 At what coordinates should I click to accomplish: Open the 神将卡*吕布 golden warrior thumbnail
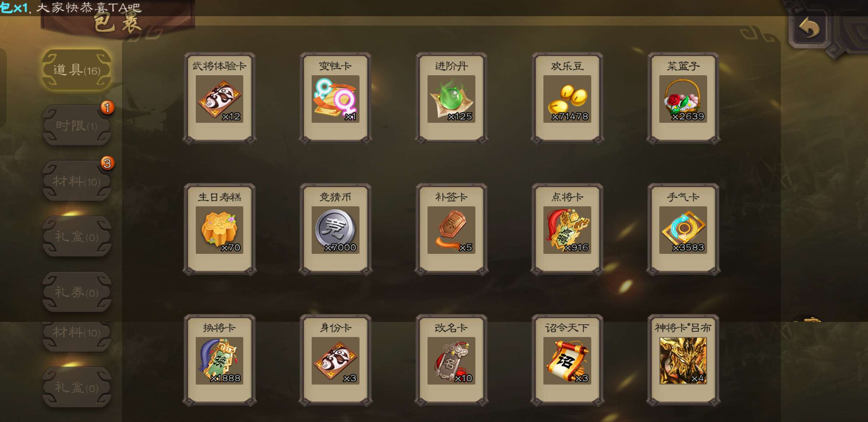[683, 360]
